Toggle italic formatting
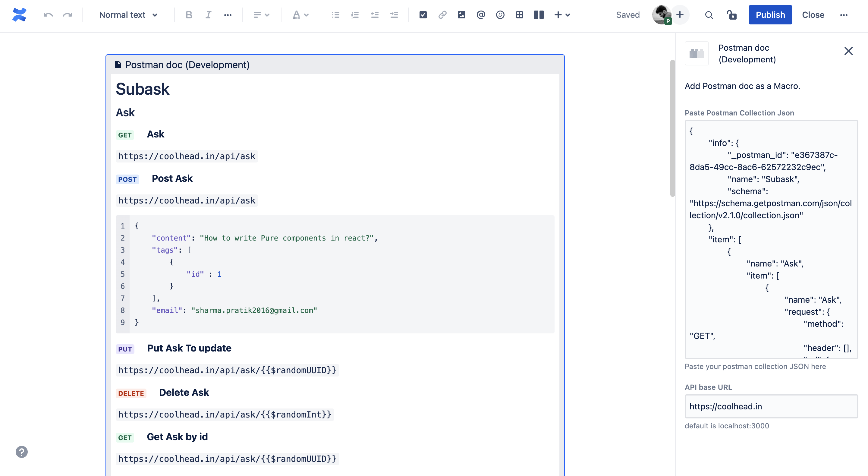 point(208,15)
